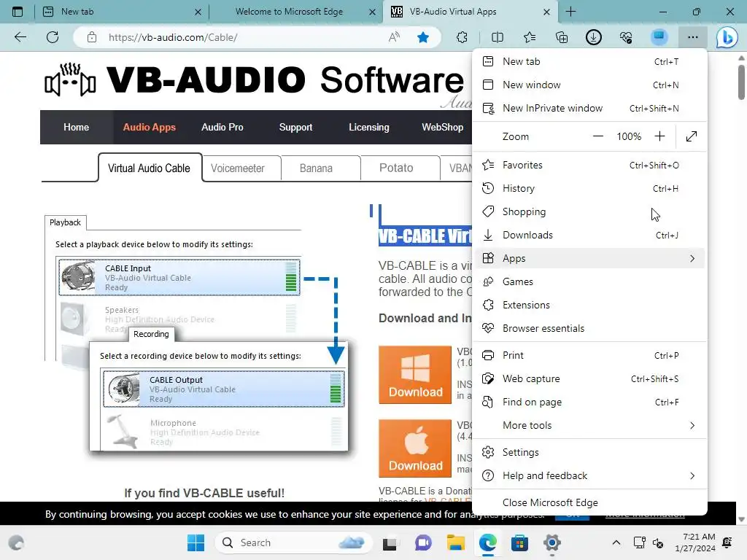The height and width of the screenshot is (560, 747).
Task: View site information lock icon
Action: coord(92,37)
